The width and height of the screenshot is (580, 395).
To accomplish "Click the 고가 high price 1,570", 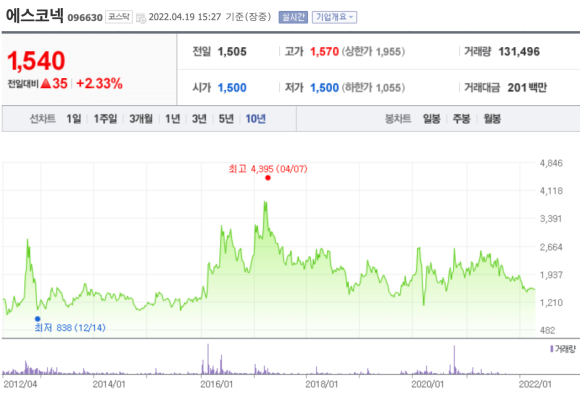I will click(x=324, y=51).
